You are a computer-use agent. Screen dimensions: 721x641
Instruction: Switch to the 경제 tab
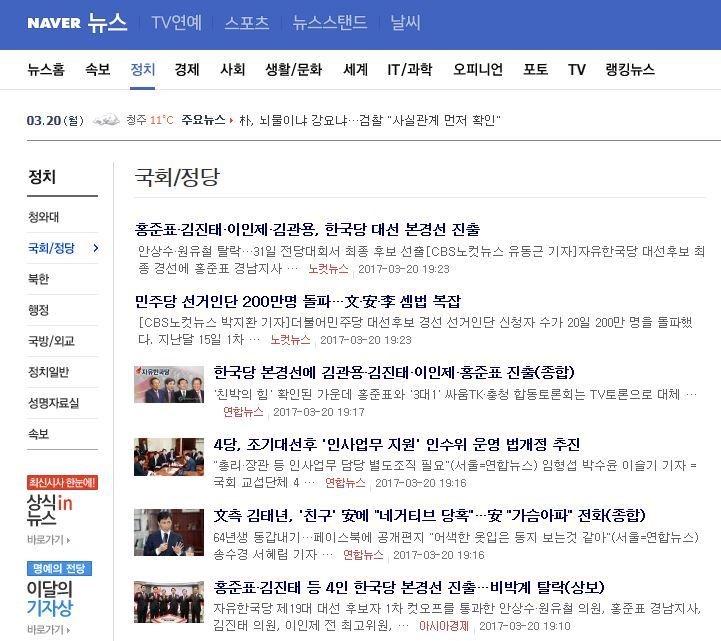coord(187,70)
